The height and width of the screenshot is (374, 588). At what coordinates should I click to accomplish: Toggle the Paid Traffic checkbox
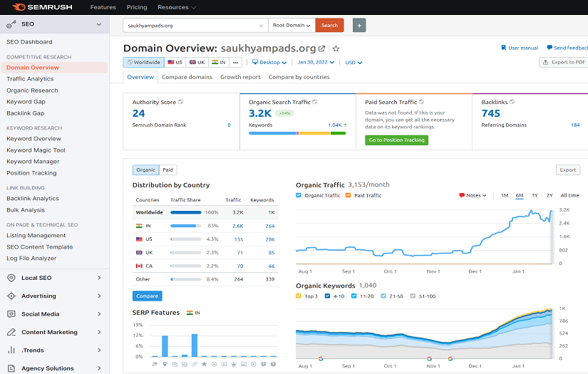[348, 195]
